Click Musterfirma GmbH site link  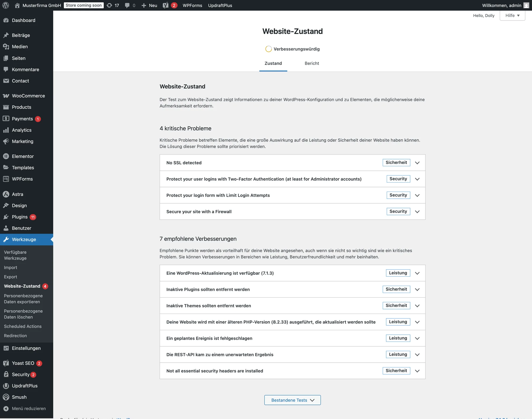[38, 5]
